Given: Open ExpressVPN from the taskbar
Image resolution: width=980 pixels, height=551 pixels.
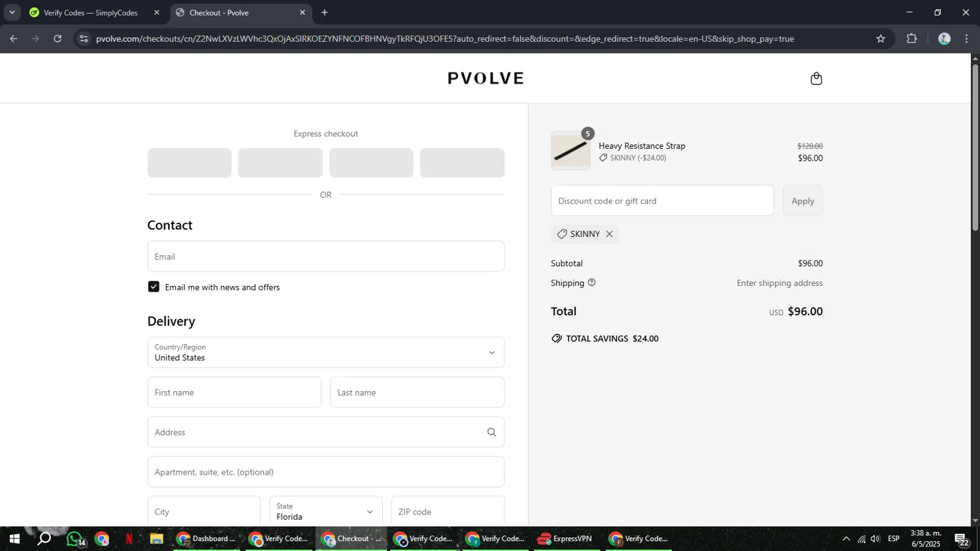Looking at the screenshot, I should click(x=566, y=539).
